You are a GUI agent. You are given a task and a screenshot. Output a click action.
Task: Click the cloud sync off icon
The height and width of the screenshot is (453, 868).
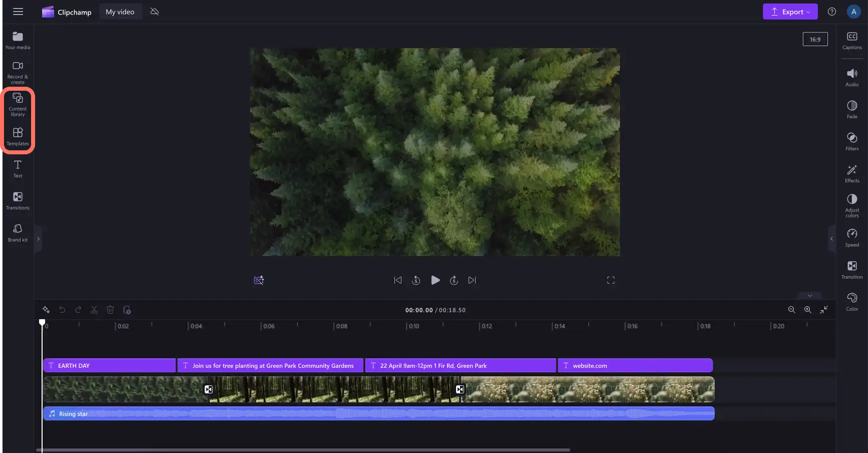pyautogui.click(x=154, y=12)
